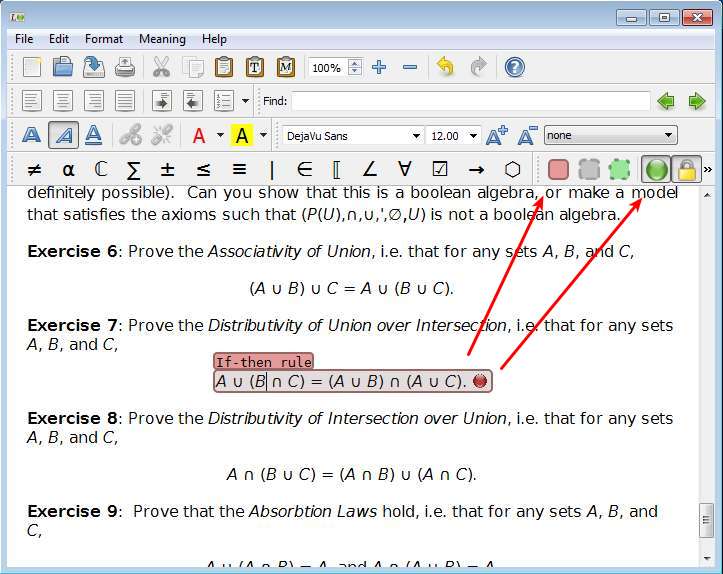Pick the red text color A
723x574 pixels.
199,136
